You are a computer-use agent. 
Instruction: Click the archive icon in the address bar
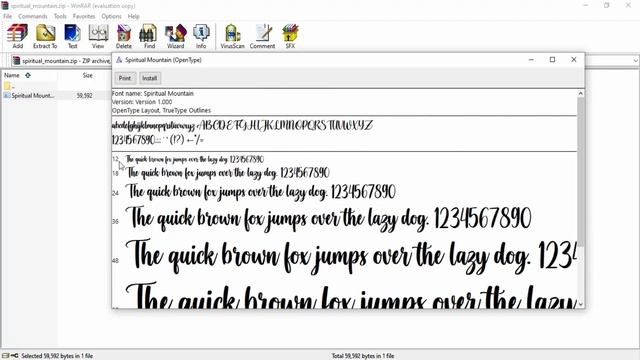(16, 61)
